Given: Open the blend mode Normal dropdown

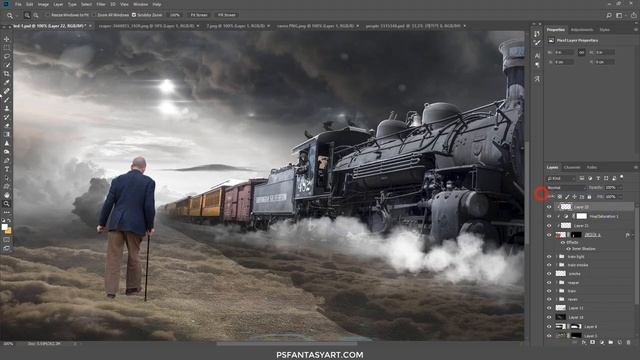Looking at the screenshot, I should [566, 187].
